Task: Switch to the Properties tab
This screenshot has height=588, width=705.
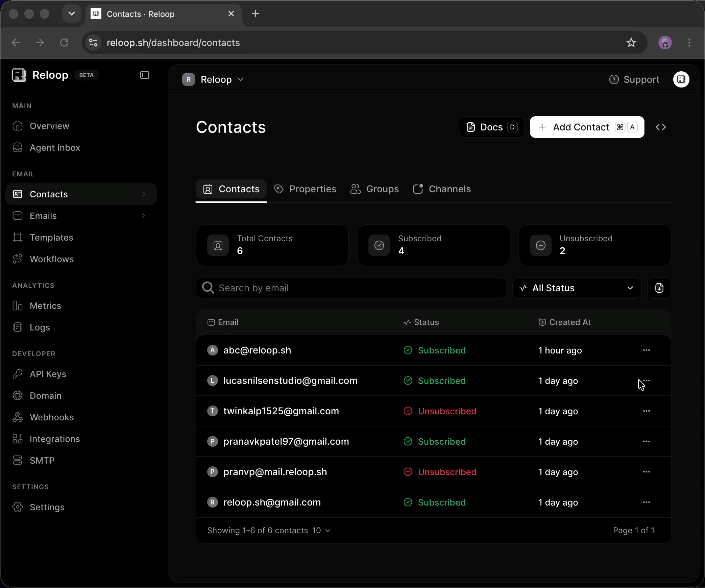Action: pyautogui.click(x=305, y=189)
